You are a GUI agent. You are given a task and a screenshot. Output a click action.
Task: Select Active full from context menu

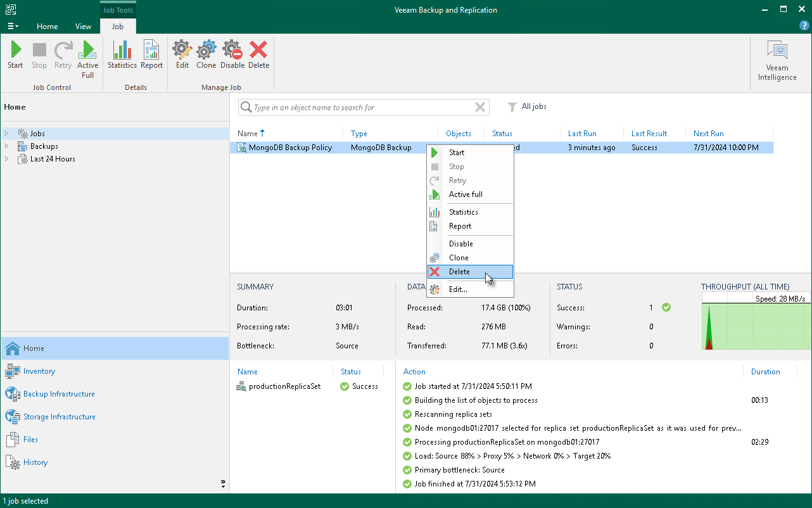[466, 194]
